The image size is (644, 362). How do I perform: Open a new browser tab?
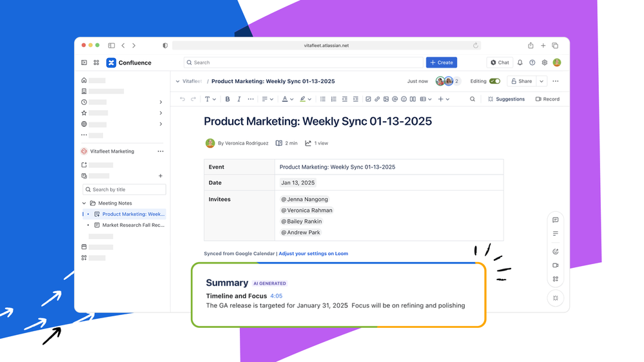[x=543, y=46]
